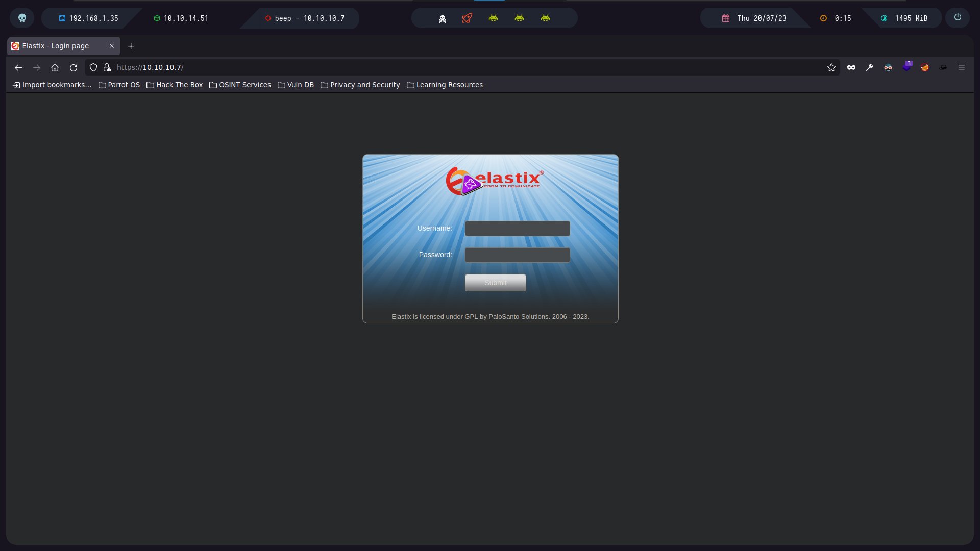
Task: Open the infinity-mask extension icon
Action: (x=851, y=67)
